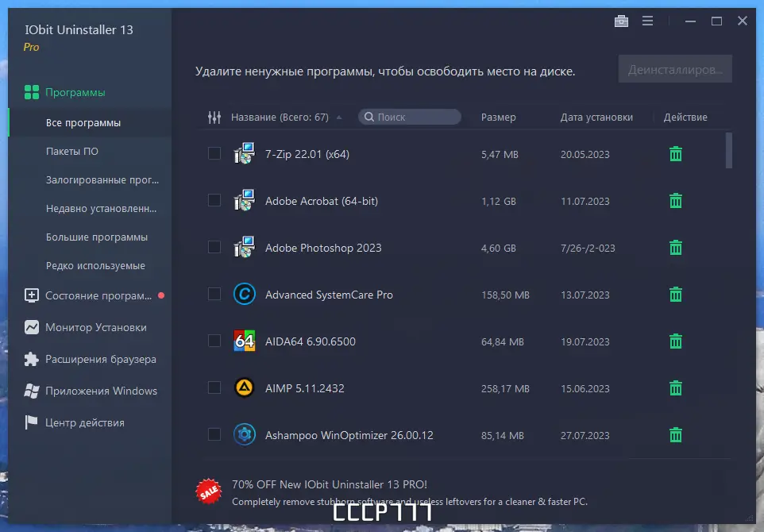Tick the checkbox for AIMP 5.11.2432

pyautogui.click(x=214, y=387)
